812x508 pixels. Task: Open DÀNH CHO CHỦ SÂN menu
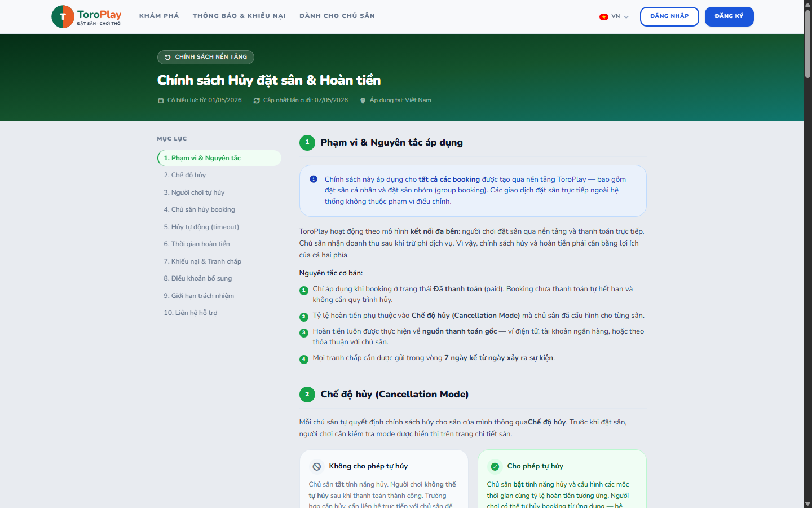click(337, 16)
